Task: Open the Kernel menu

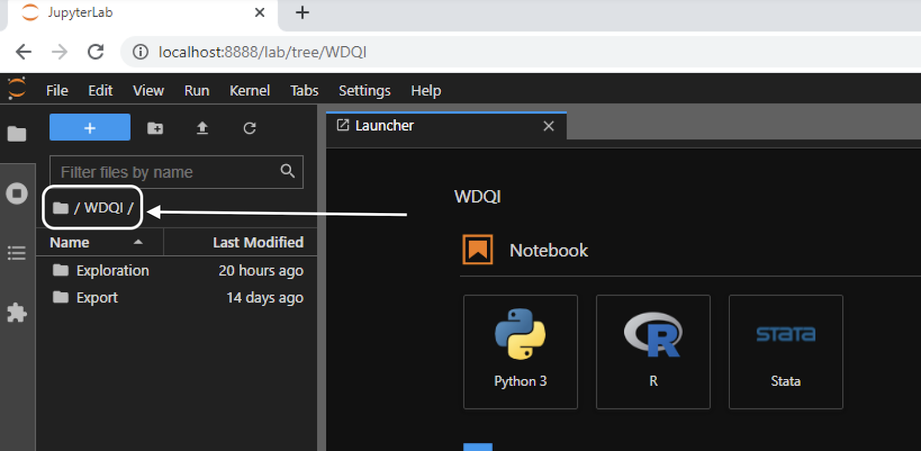Action: [x=249, y=90]
